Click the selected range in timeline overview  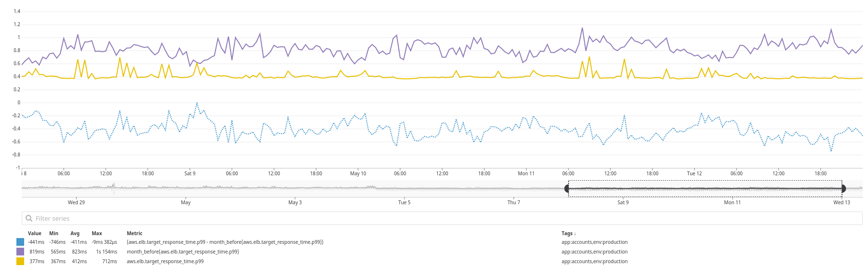pos(704,188)
